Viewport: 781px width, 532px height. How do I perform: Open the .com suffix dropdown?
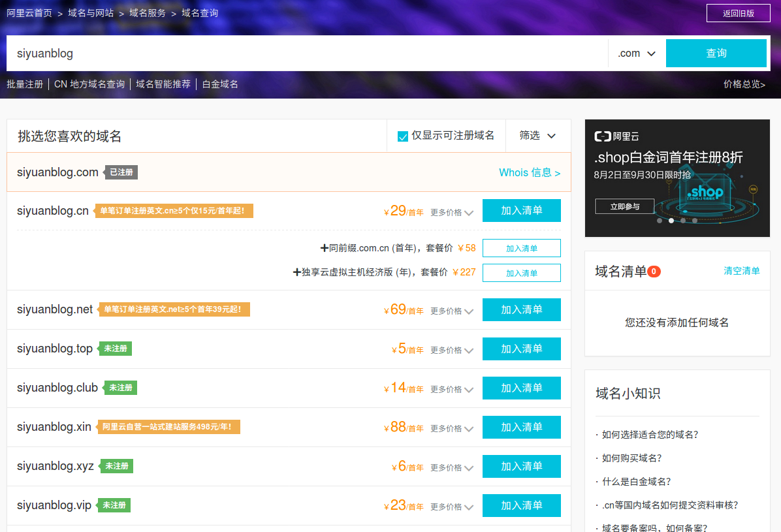(x=637, y=54)
